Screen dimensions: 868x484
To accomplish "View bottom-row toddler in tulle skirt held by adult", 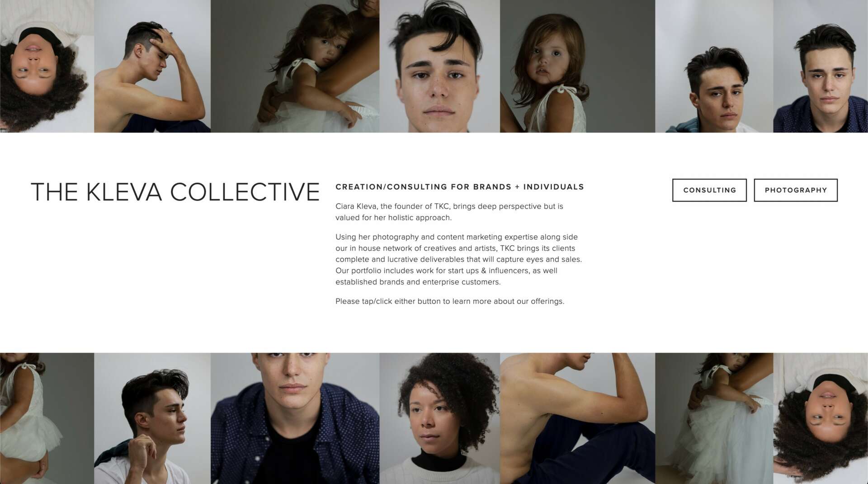I will click(714, 418).
